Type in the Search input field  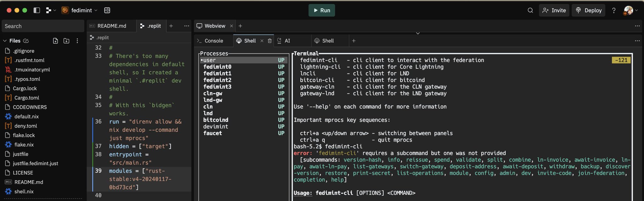(43, 26)
